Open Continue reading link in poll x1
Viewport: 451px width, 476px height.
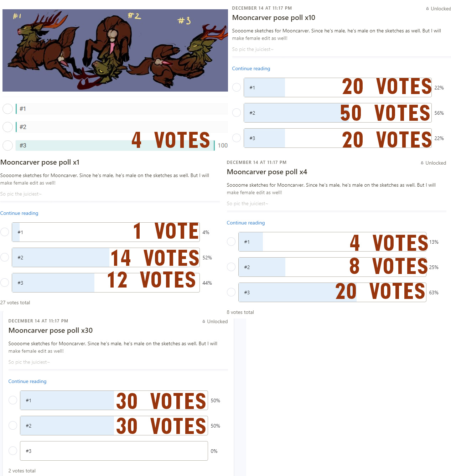[19, 213]
